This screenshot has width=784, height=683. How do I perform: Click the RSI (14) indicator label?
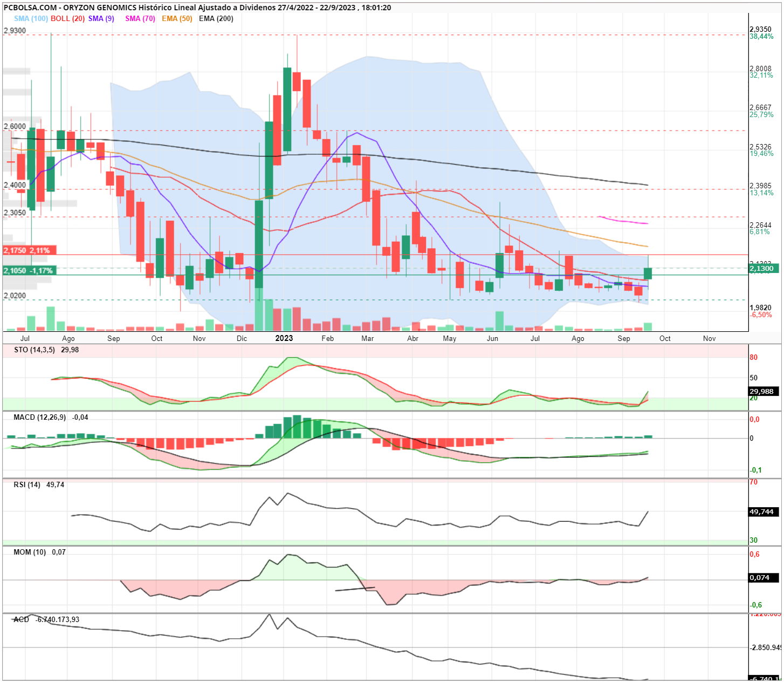click(x=27, y=484)
